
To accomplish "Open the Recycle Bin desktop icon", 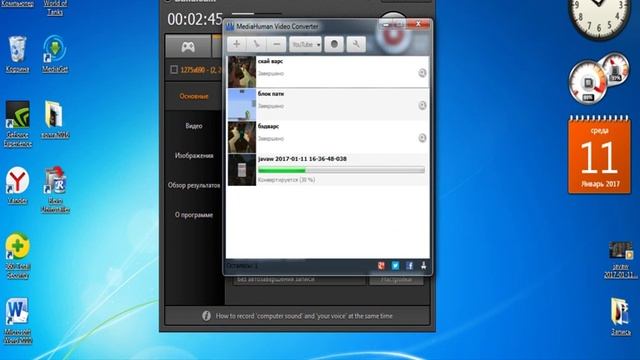I will [x=18, y=54].
